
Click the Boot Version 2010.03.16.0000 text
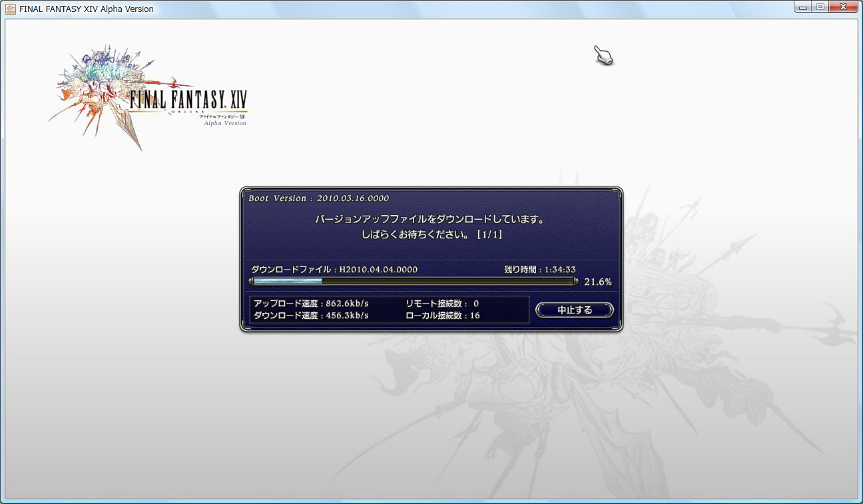click(318, 198)
